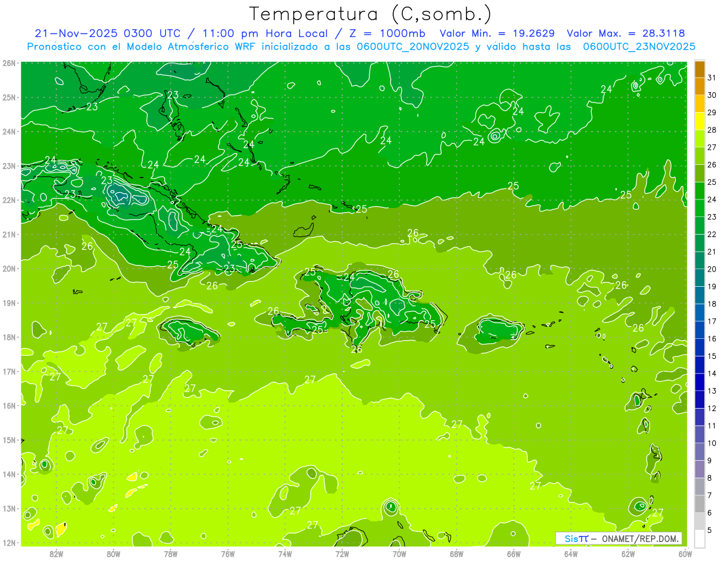Click the "24N" latitude axis label
Screen dimensions: 728x562
(x=9, y=131)
